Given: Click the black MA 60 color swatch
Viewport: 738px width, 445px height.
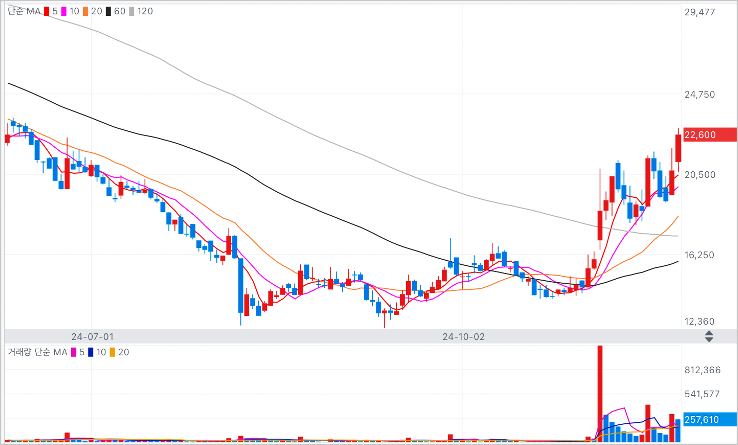Looking at the screenshot, I should [108, 11].
